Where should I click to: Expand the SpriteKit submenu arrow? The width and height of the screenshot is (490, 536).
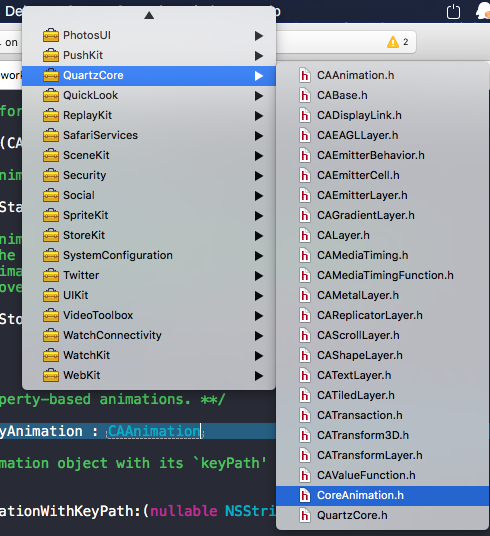pos(259,216)
